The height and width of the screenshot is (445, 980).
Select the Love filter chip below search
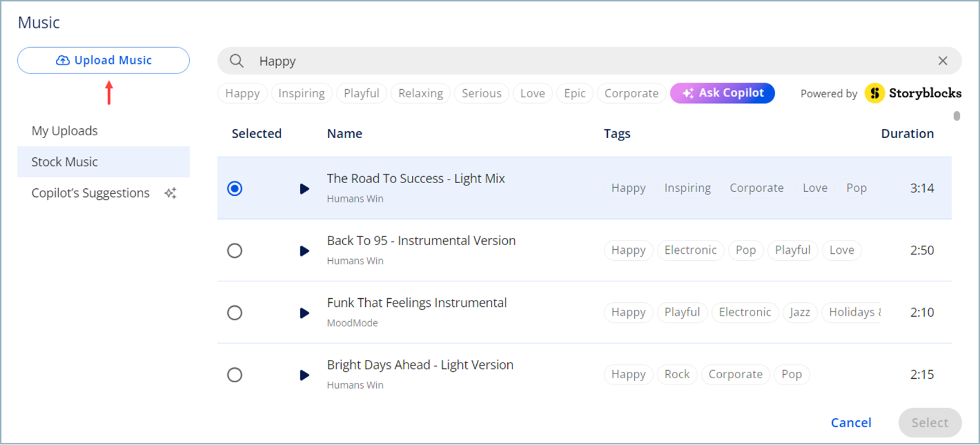tap(533, 93)
